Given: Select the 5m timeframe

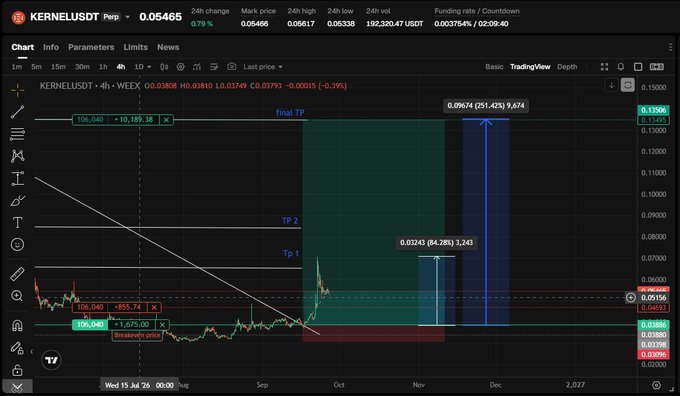Looking at the screenshot, I should click(36, 67).
